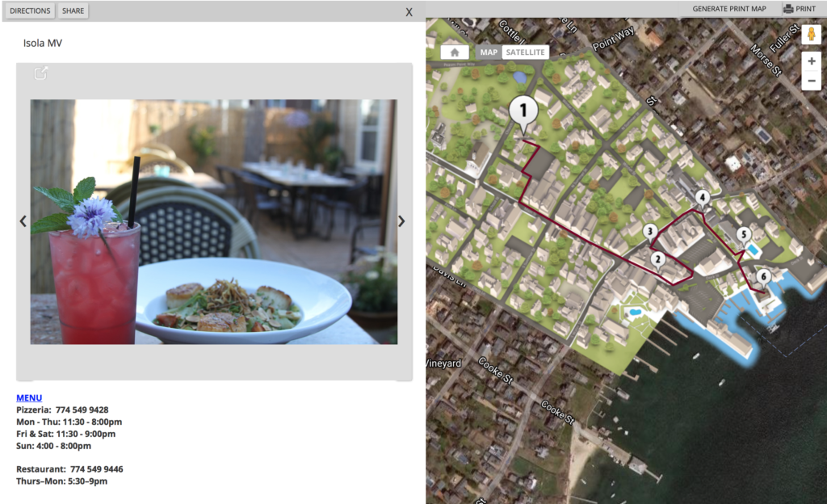Screen dimensions: 827x504
Task: Open the SHARE tab
Action: [73, 10]
